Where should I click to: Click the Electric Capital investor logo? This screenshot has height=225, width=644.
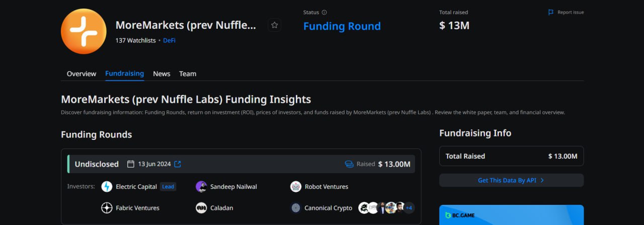coord(107,187)
